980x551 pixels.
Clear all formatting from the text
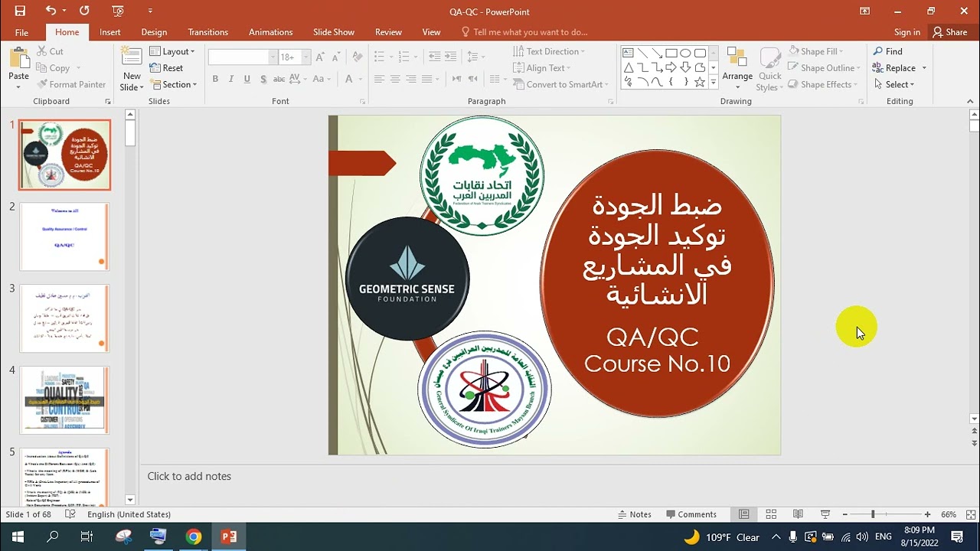pyautogui.click(x=358, y=57)
